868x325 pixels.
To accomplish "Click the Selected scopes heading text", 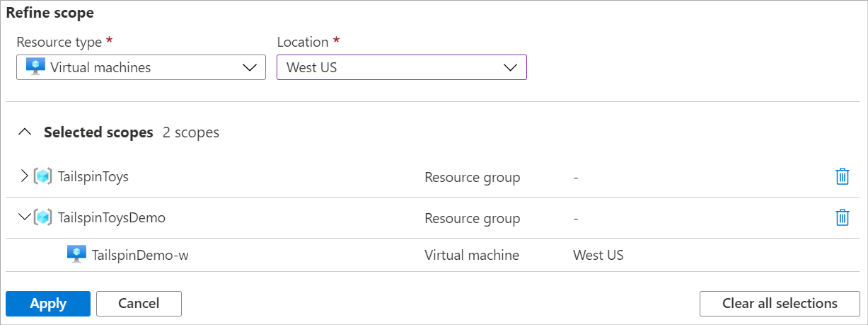I will (x=98, y=132).
